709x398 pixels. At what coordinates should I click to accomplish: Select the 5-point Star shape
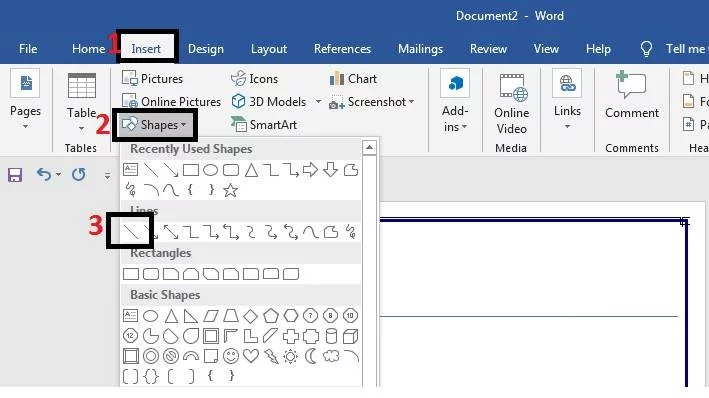pos(231,190)
